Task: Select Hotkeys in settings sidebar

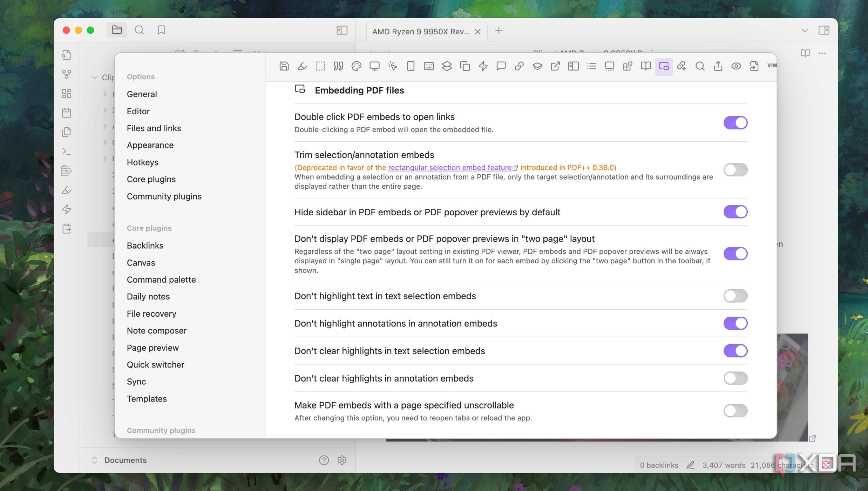Action: (x=143, y=162)
